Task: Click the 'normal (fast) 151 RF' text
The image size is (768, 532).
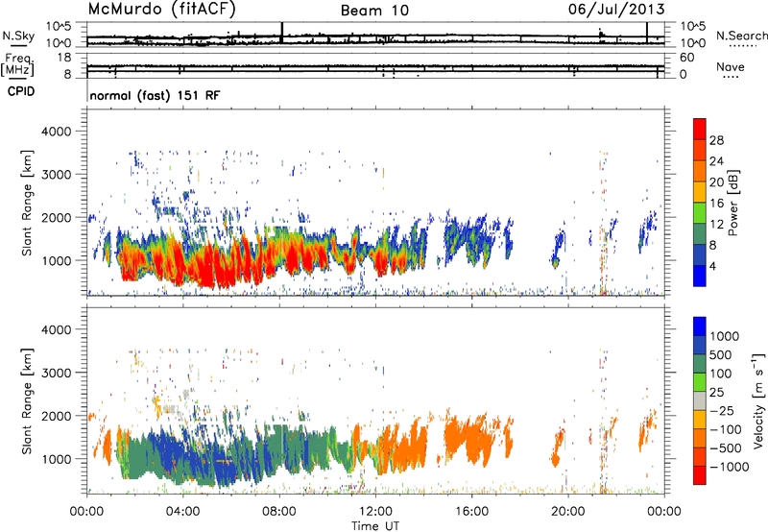Action: coord(155,96)
